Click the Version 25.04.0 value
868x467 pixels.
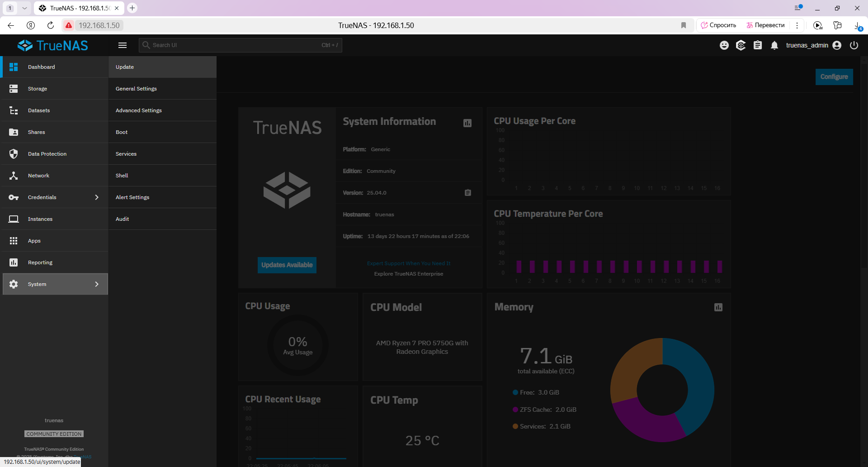(377, 193)
